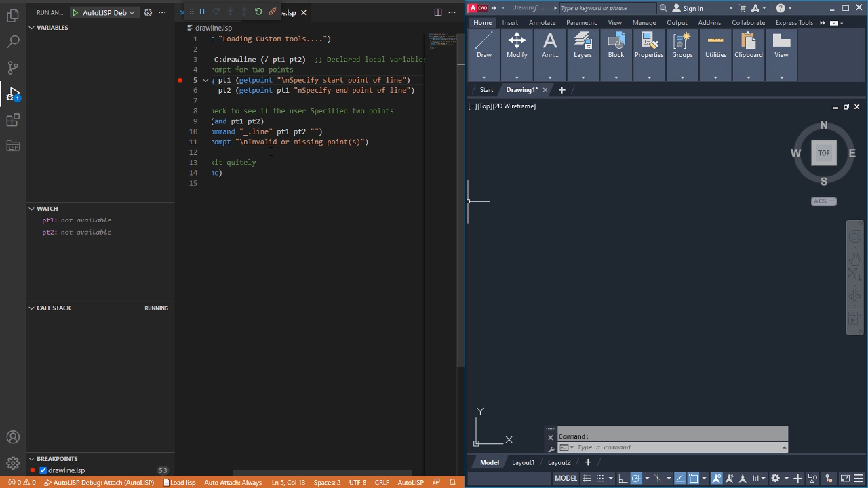The height and width of the screenshot is (488, 868).
Task: Open the Layout1 tab in AutoCAD
Action: coord(523,462)
